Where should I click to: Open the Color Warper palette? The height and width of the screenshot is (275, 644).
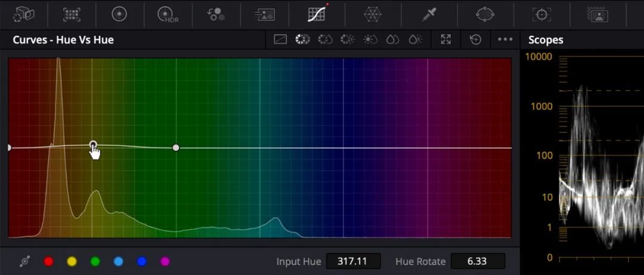(373, 14)
